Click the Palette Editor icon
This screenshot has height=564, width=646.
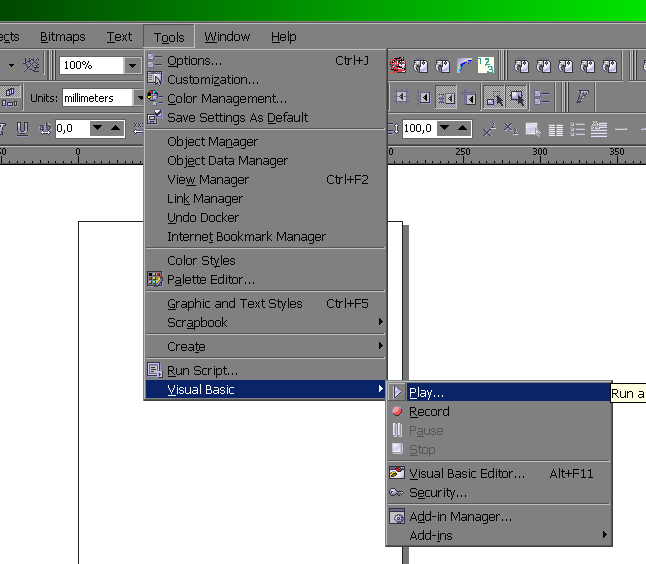point(155,279)
